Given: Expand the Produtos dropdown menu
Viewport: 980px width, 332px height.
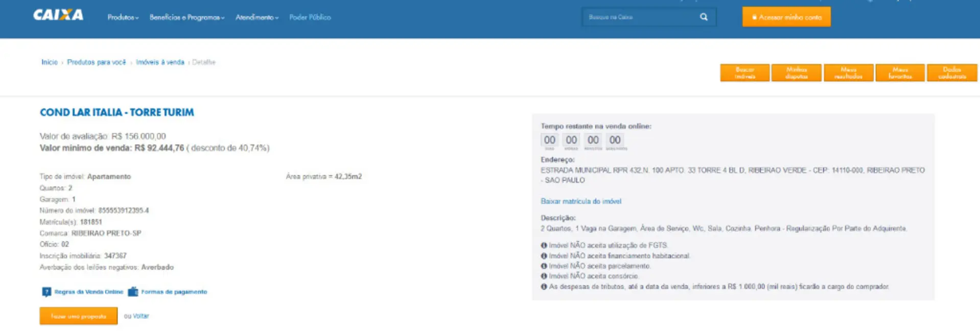Looking at the screenshot, I should [123, 17].
